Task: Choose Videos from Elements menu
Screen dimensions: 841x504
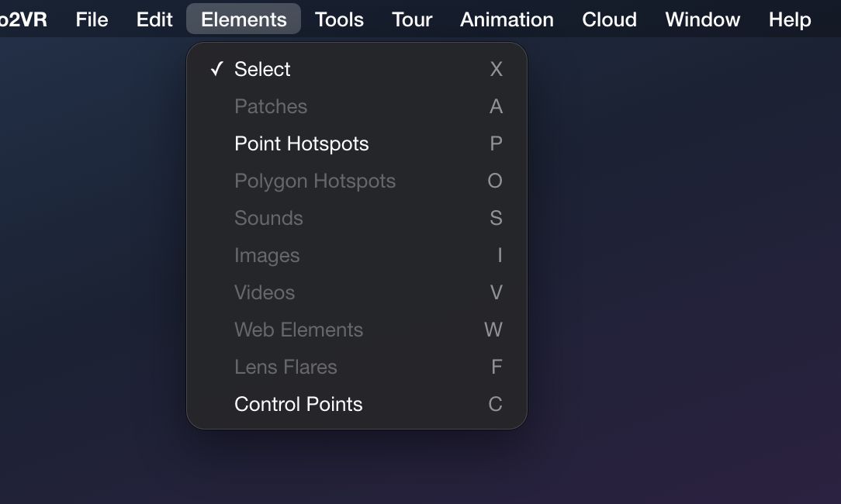Action: pos(357,293)
